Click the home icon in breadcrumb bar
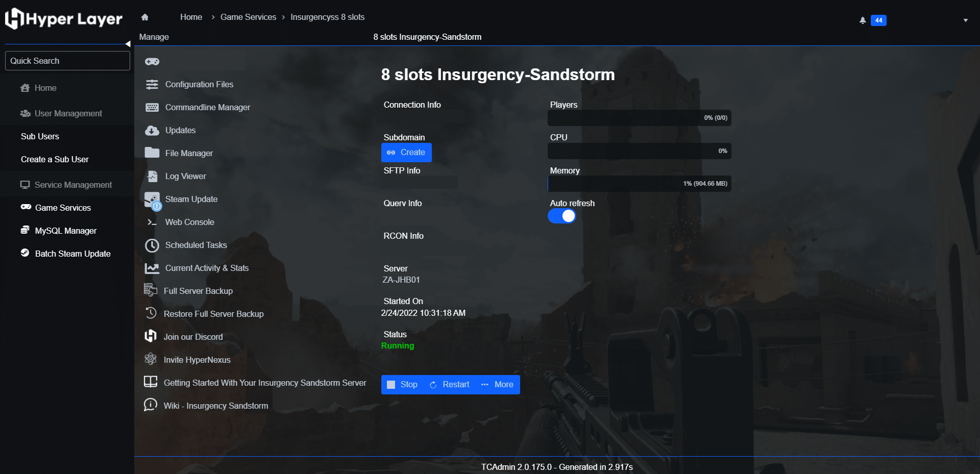The width and height of the screenshot is (980, 474). coord(145,17)
